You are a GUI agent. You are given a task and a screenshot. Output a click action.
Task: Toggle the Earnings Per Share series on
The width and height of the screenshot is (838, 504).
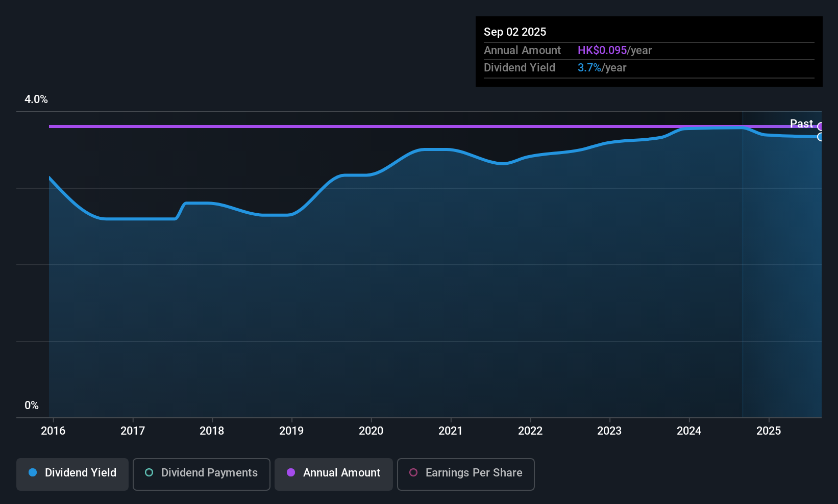pos(465,473)
